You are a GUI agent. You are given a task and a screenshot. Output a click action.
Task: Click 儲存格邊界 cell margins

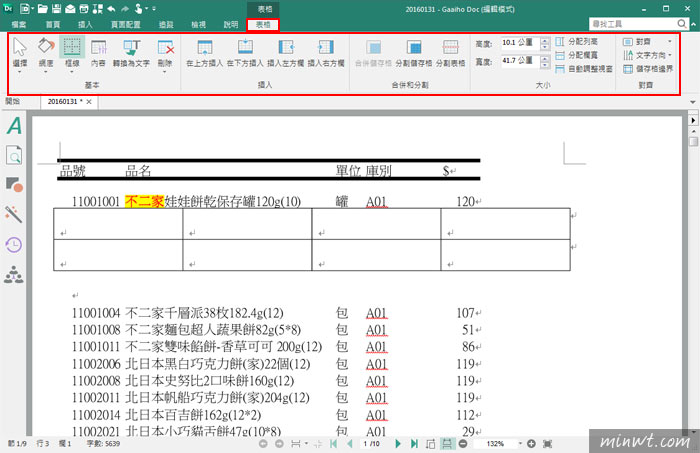(x=648, y=69)
